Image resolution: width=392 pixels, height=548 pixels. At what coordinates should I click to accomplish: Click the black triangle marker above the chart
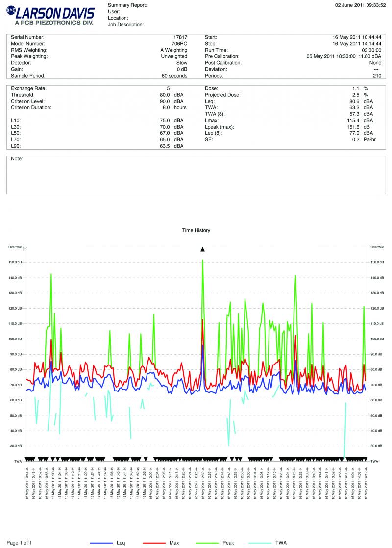pyautogui.click(x=202, y=249)
